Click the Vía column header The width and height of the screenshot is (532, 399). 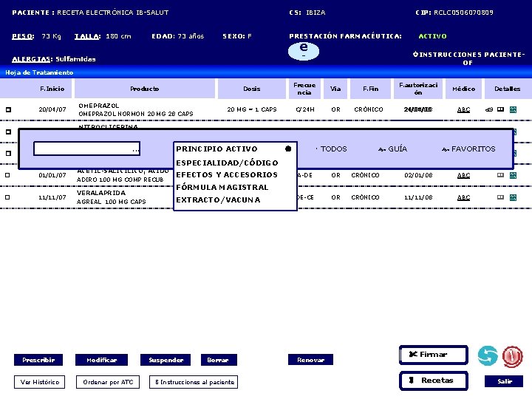335,89
